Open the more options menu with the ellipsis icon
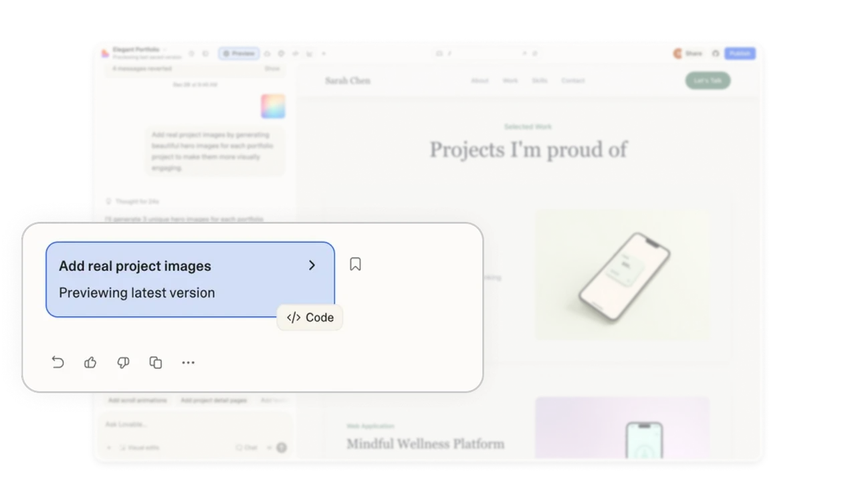856x504 pixels. tap(188, 362)
